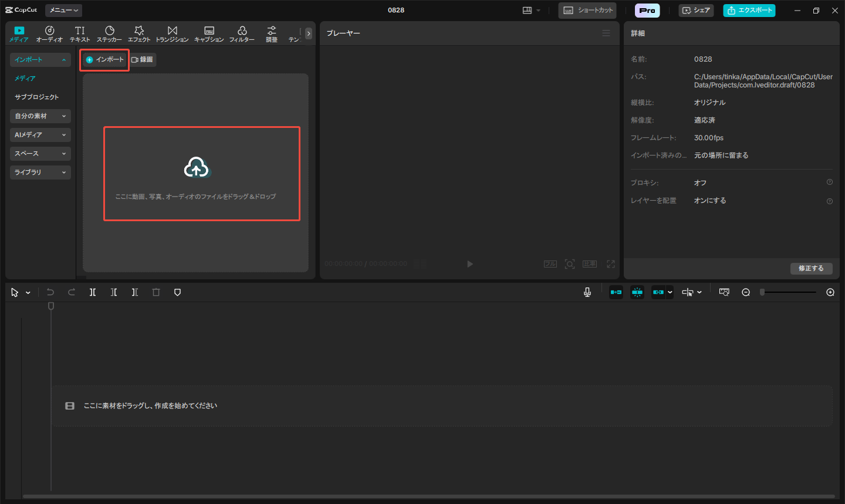
Task: Open the player panel hamburger menu
Action: pos(606,33)
